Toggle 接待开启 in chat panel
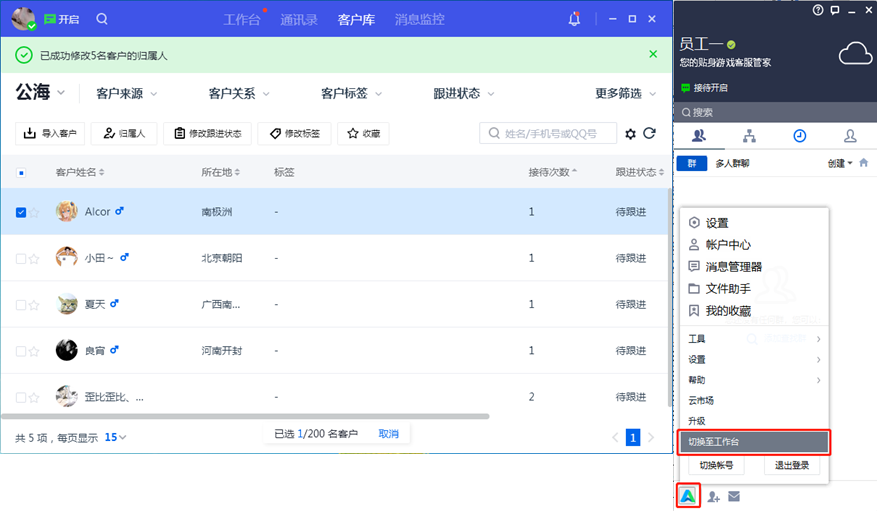 click(704, 88)
